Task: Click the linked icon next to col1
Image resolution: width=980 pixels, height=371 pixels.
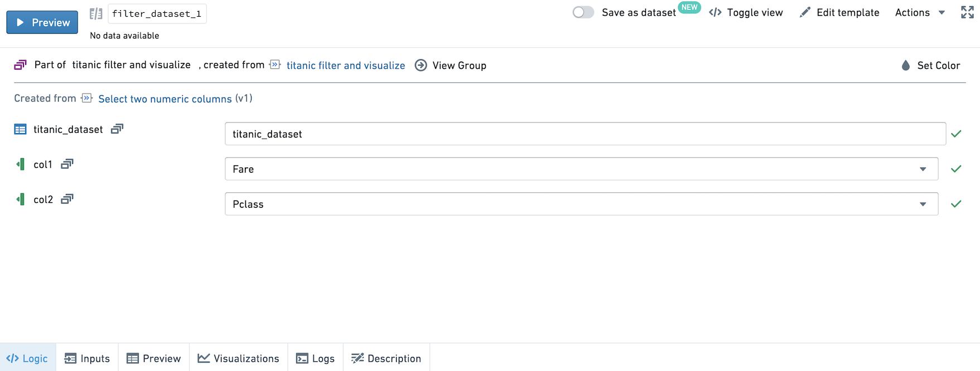Action: coord(67,164)
